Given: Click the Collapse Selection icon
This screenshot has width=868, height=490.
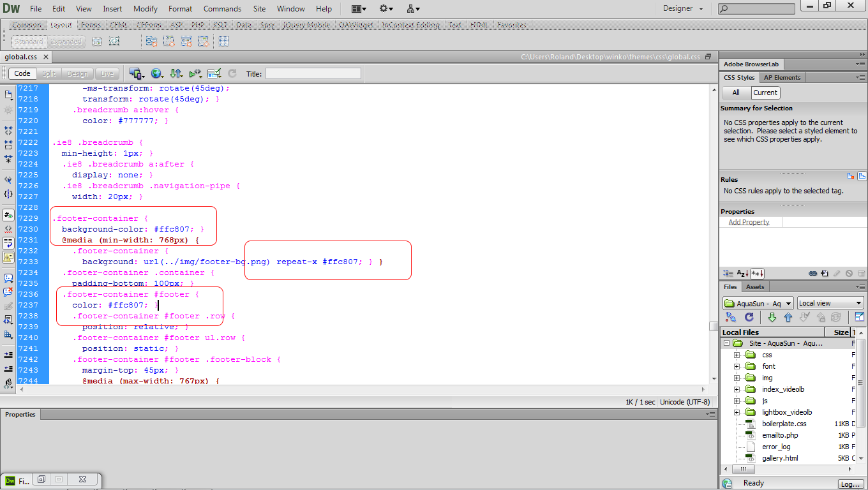Looking at the screenshot, I should click(x=8, y=145).
